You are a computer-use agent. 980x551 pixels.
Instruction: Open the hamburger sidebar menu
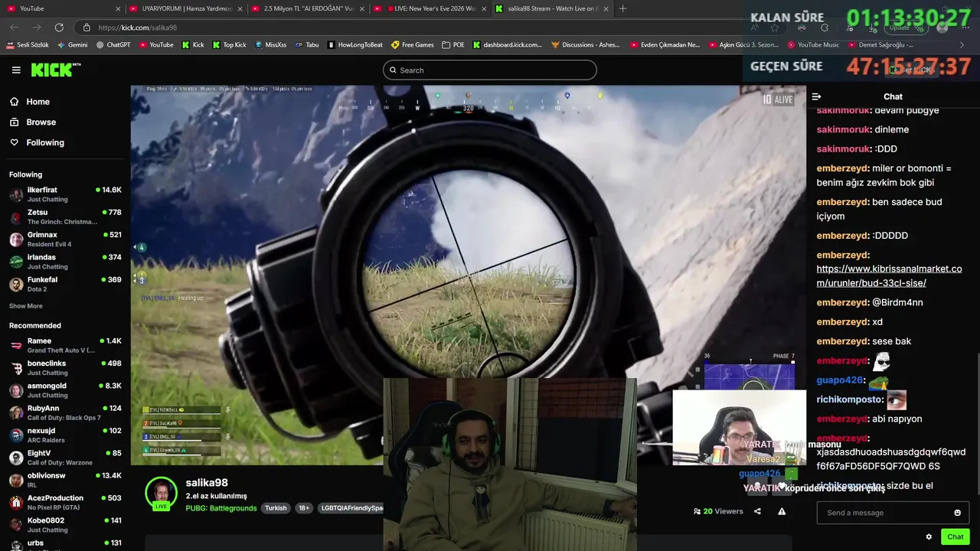[16, 70]
